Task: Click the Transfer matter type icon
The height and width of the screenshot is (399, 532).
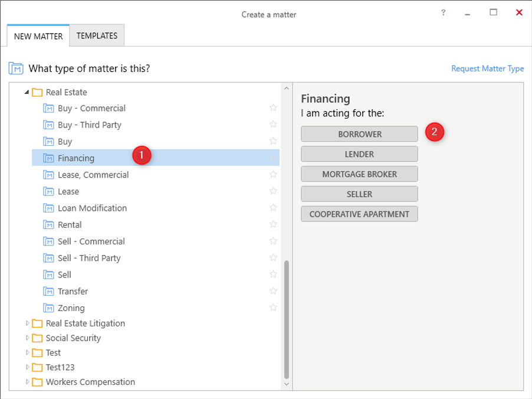Action: [x=48, y=292]
